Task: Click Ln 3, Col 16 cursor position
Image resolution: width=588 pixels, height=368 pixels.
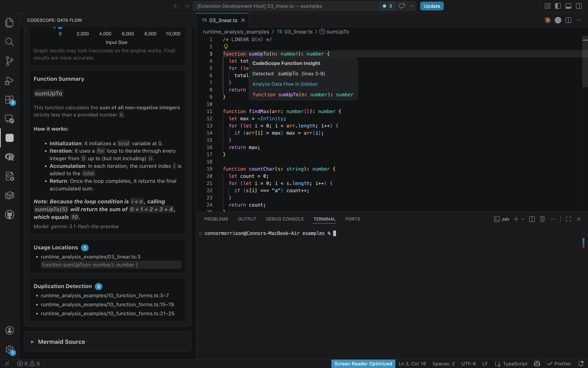Action: click(412, 364)
